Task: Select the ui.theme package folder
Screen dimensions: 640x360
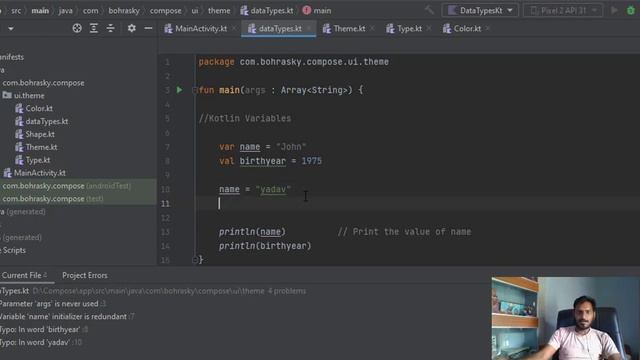Action: point(24,96)
